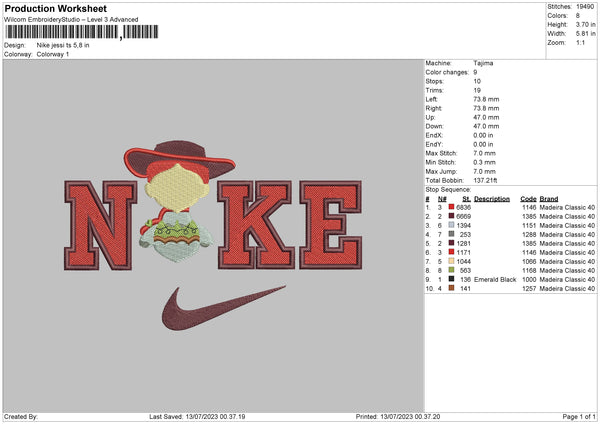Viewport: 600px width, 424px height.
Task: Click the "Printed: 13/07/2023 00.37.20" footer text
Action: coord(398,416)
